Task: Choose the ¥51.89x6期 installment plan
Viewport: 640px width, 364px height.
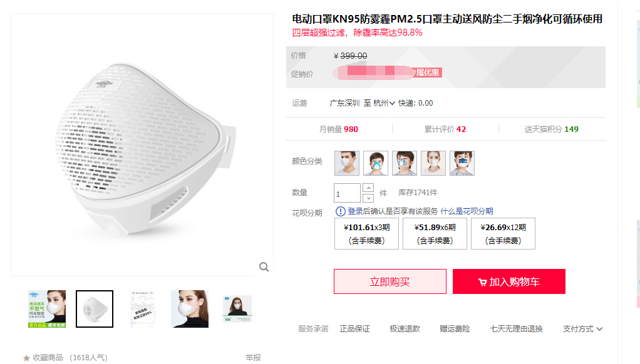Action: [x=434, y=234]
